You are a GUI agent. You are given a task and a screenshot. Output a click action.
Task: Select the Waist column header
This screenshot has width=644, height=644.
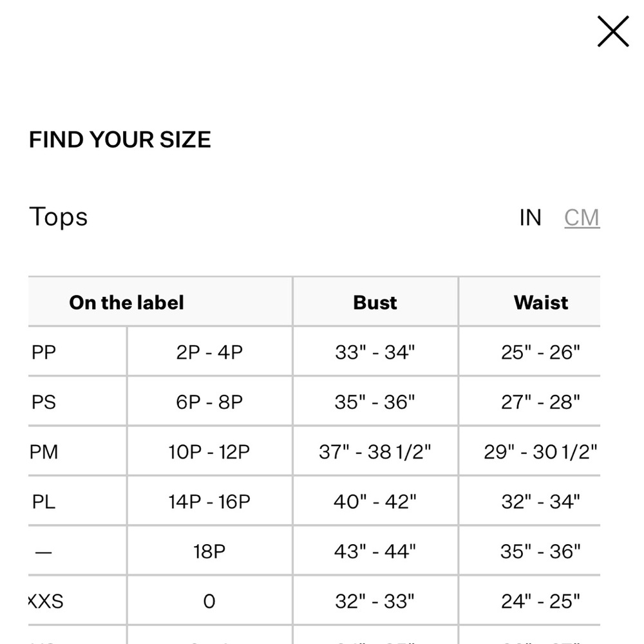pos(540,302)
